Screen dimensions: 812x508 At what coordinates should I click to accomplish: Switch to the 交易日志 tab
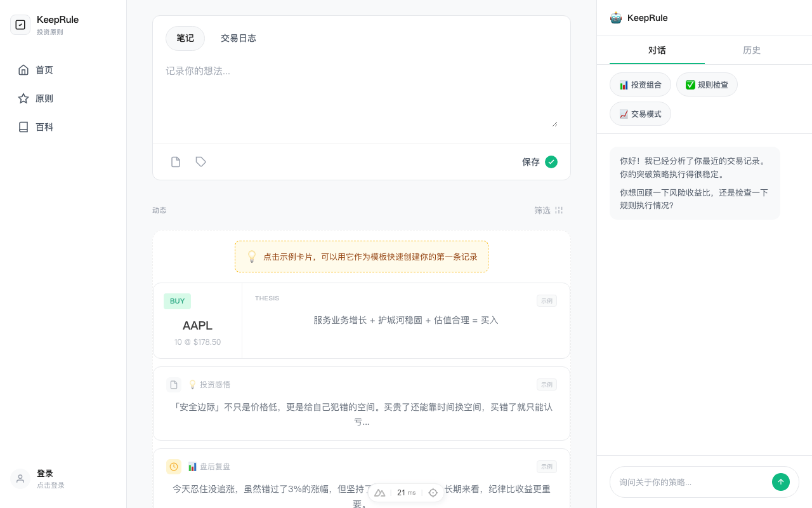(x=239, y=38)
